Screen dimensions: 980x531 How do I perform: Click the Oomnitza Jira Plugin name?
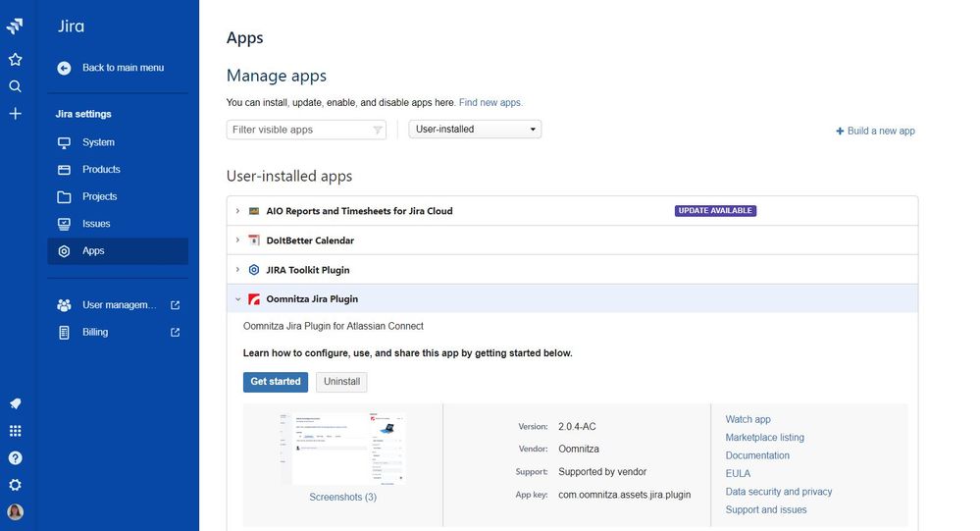click(x=313, y=299)
